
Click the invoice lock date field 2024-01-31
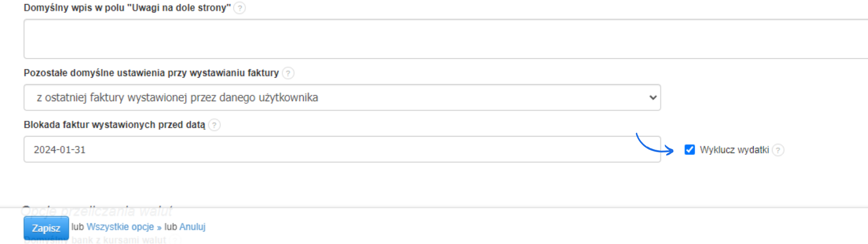pyautogui.click(x=342, y=149)
